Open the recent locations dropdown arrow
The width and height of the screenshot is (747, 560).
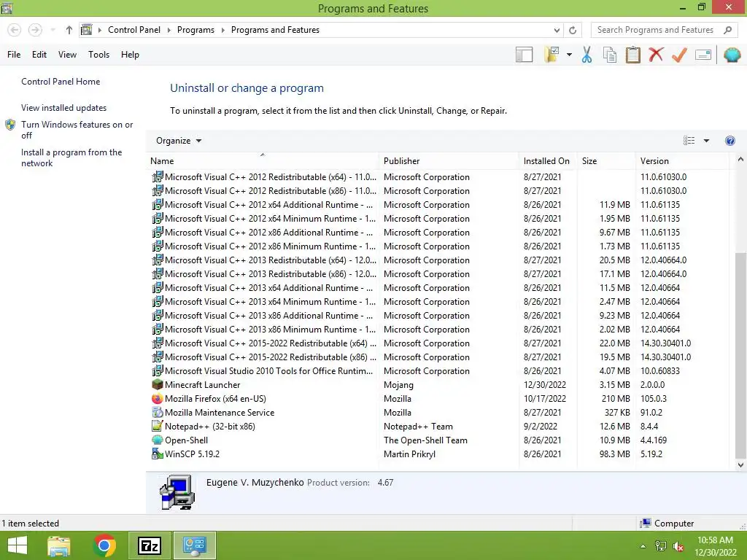(53, 30)
